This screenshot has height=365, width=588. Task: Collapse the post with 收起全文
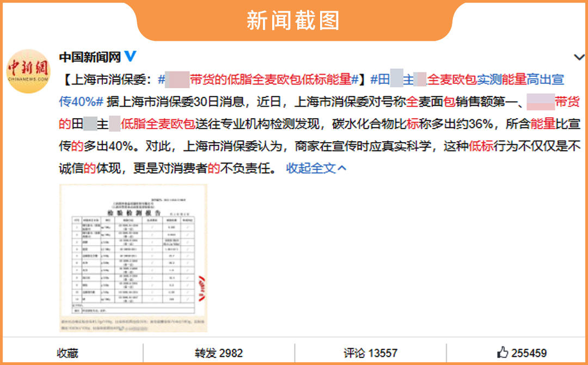316,168
